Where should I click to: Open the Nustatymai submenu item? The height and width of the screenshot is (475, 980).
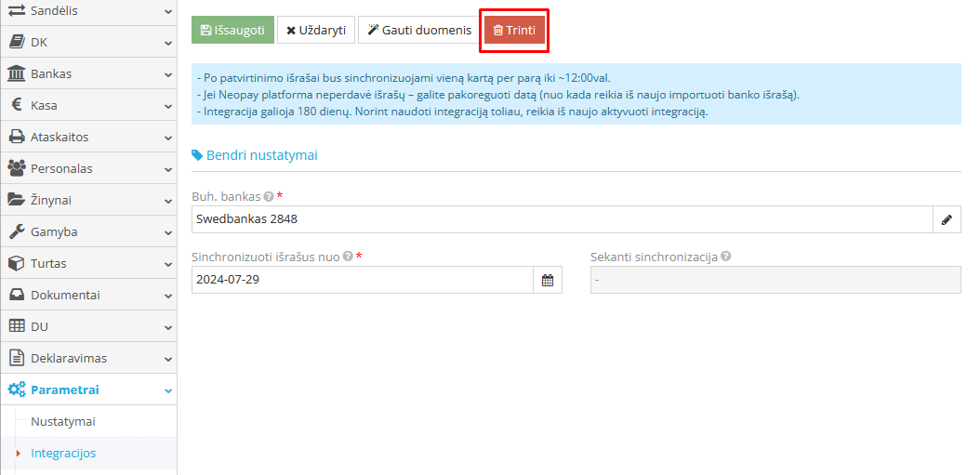click(63, 422)
